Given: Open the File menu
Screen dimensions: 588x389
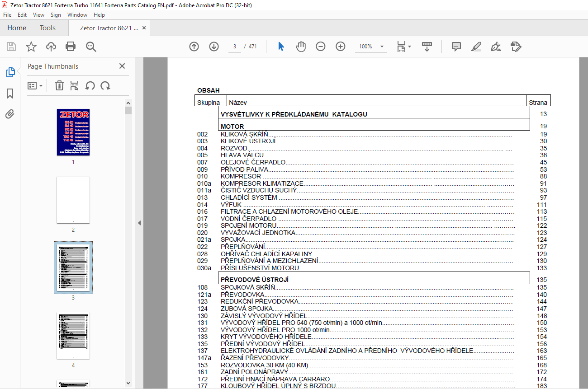Looking at the screenshot, I should pyautogui.click(x=7, y=15).
